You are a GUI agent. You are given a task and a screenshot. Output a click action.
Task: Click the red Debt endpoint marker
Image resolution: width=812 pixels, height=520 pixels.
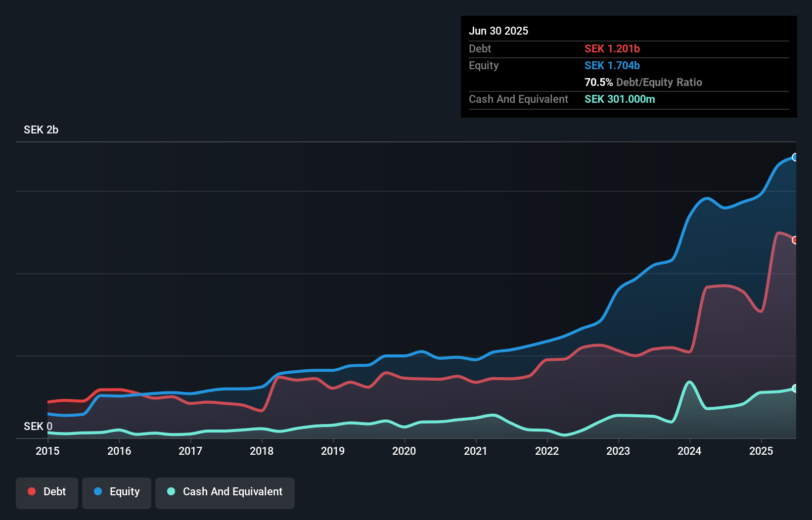tap(795, 240)
